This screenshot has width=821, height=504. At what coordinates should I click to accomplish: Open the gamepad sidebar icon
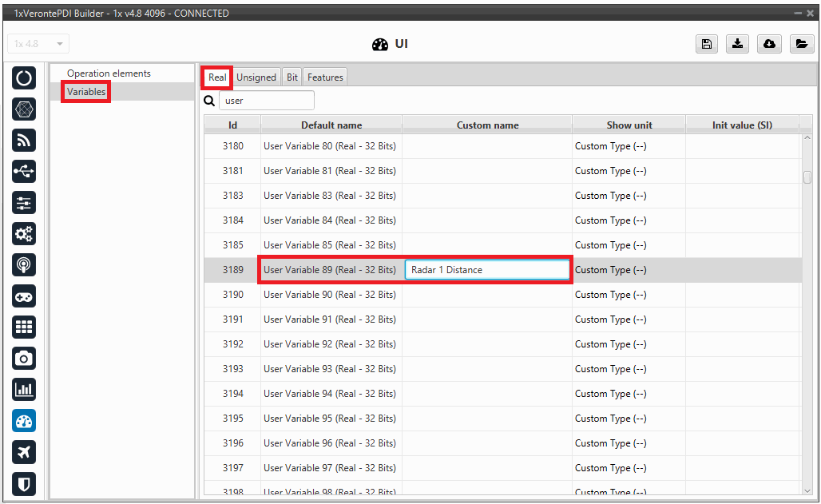(24, 296)
